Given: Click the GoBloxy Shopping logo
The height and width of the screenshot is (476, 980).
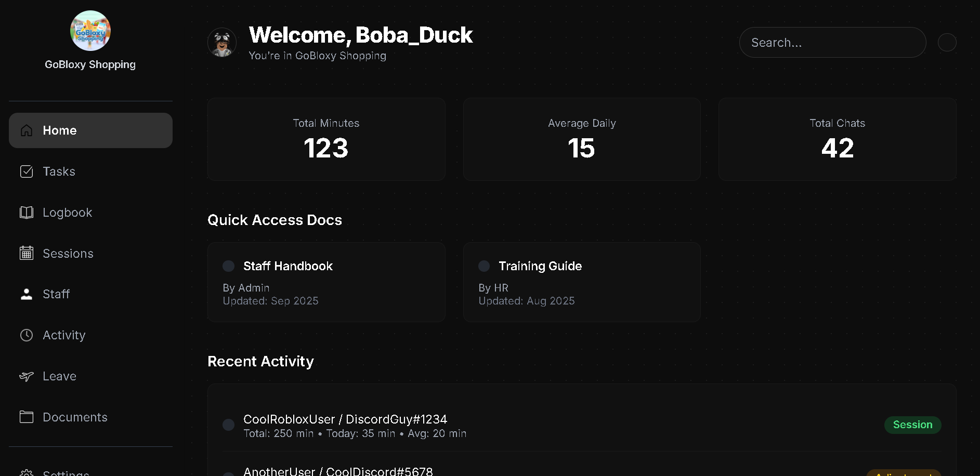Looking at the screenshot, I should pyautogui.click(x=90, y=31).
